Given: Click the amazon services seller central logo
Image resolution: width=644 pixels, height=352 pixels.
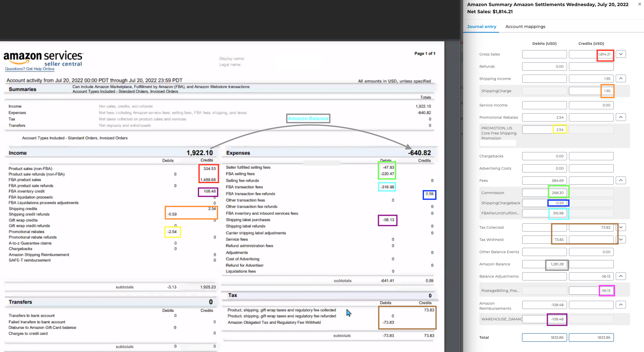Looking at the screenshot, I should tap(43, 58).
